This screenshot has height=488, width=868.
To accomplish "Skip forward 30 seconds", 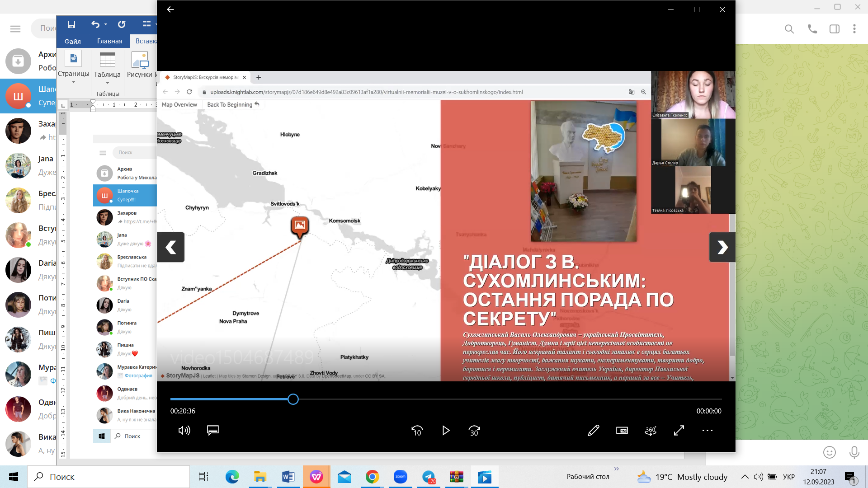I will tap(474, 431).
